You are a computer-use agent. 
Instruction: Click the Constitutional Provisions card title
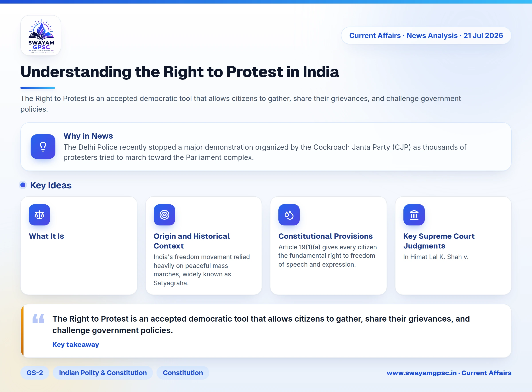click(x=326, y=236)
